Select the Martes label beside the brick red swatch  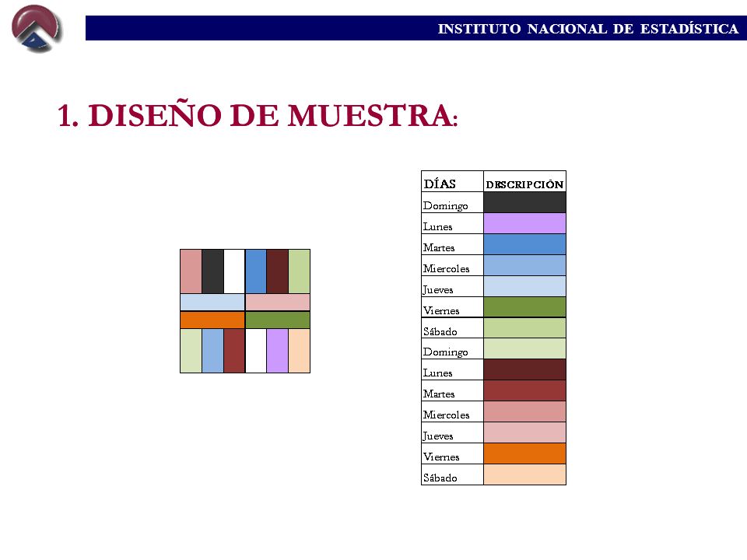coord(439,394)
